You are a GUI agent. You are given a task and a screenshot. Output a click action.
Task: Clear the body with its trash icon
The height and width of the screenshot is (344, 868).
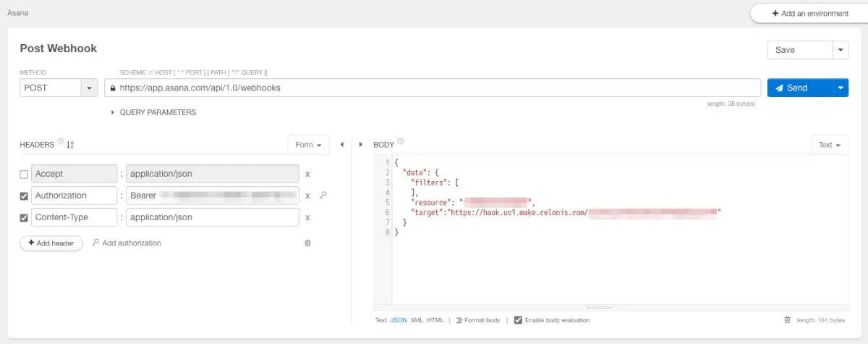pyautogui.click(x=787, y=320)
